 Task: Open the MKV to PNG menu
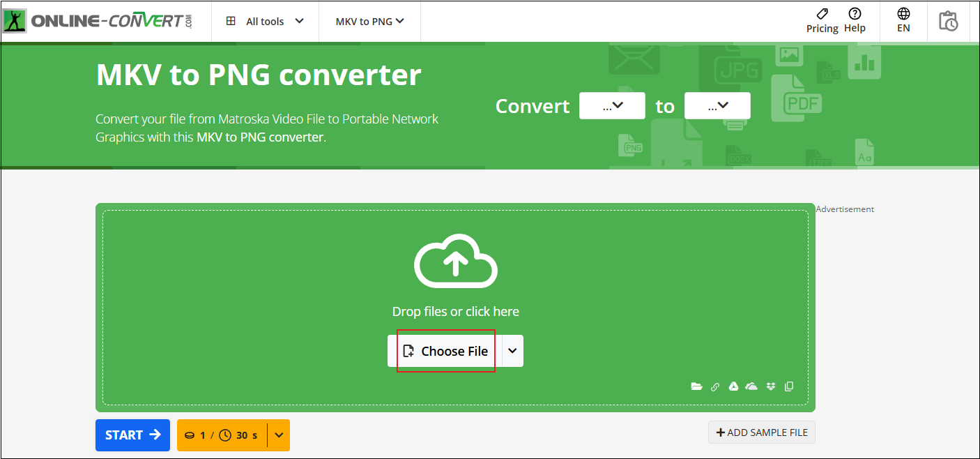pos(369,21)
